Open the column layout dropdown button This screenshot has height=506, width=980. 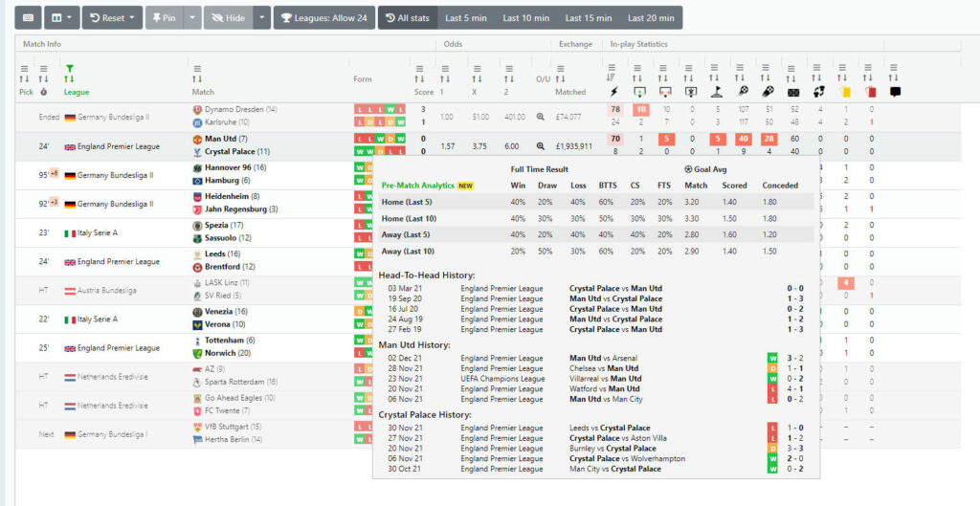click(62, 18)
